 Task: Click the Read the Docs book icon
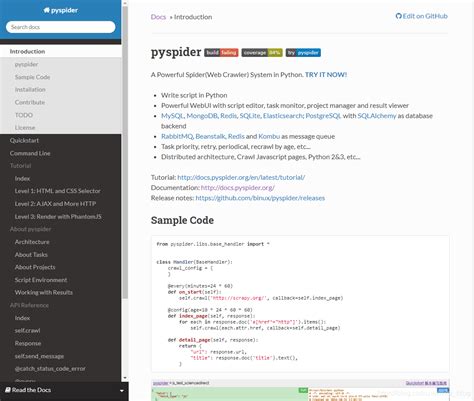click(8, 390)
